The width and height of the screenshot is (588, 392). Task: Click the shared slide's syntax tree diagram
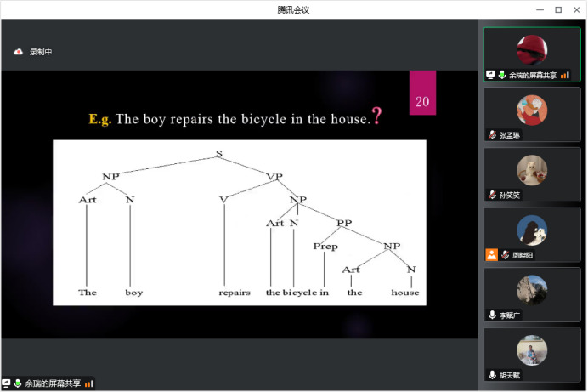point(239,222)
